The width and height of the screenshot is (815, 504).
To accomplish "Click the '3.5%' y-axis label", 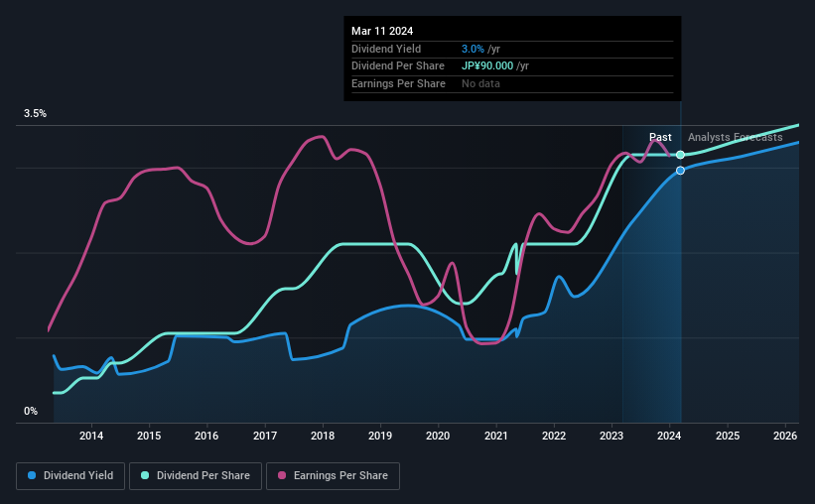I will [35, 114].
